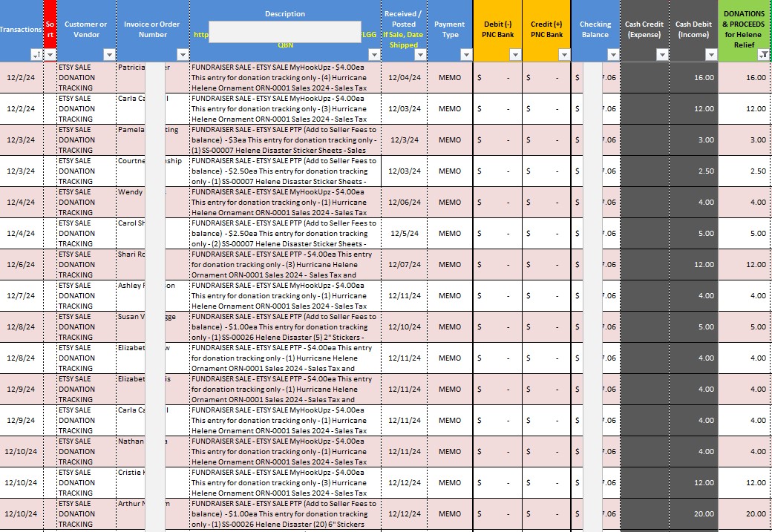Expand the Payment Type filter dropdown

click(466, 55)
